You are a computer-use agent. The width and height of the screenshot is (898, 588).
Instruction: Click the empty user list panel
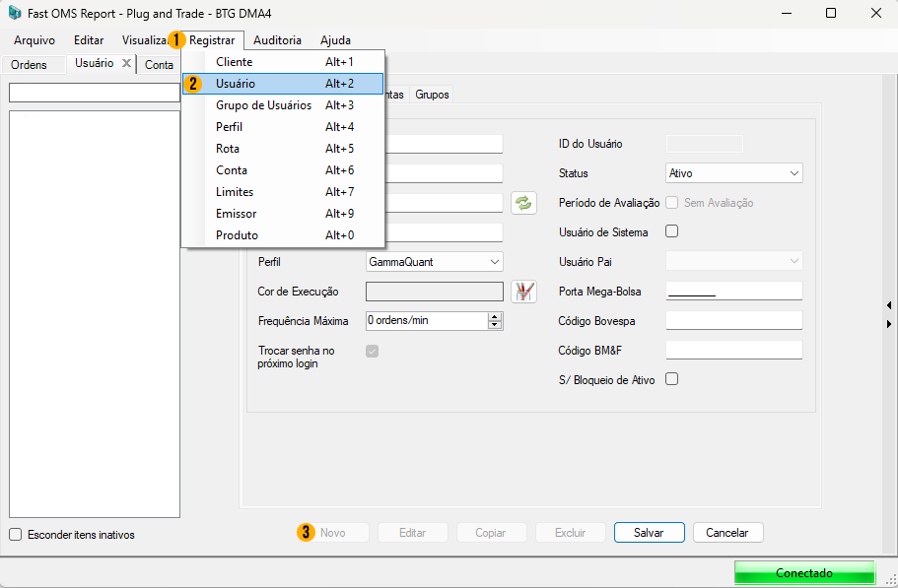(95, 314)
